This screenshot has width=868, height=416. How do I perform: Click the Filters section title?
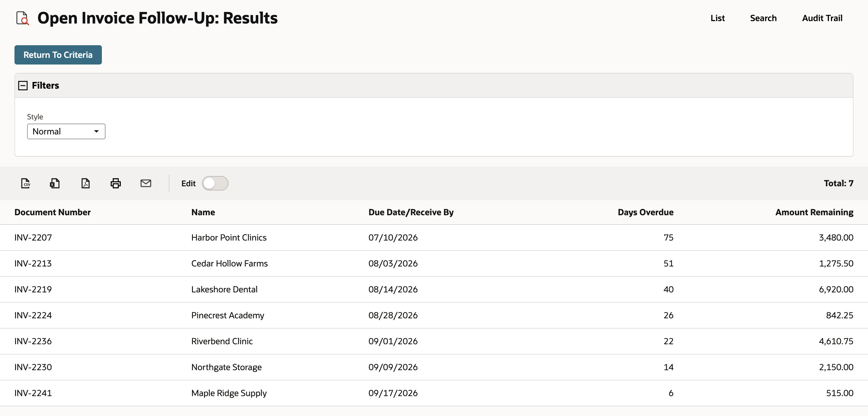point(46,85)
